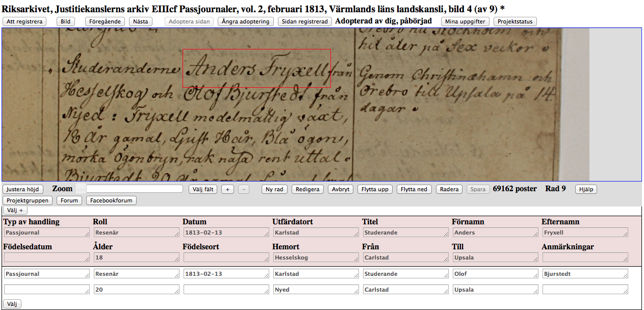Click Förnamn field containing Anders
The width and height of the screenshot is (644, 310).
click(496, 232)
